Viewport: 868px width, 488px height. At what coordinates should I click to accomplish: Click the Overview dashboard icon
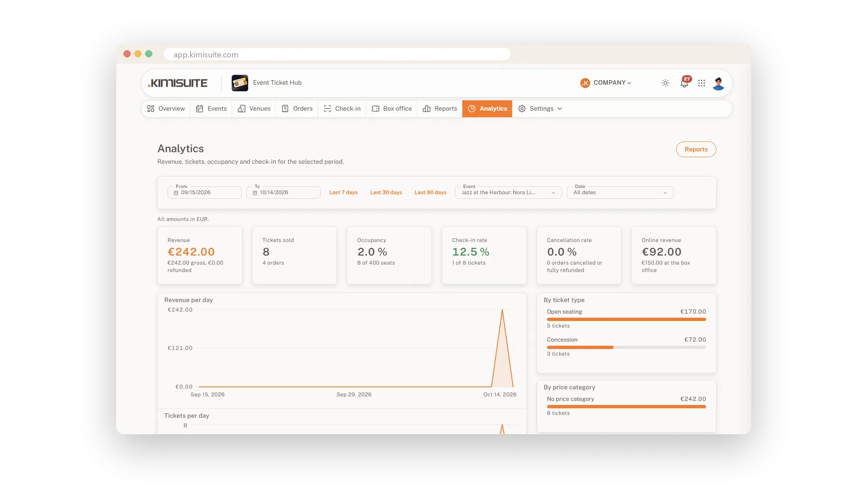tap(151, 109)
